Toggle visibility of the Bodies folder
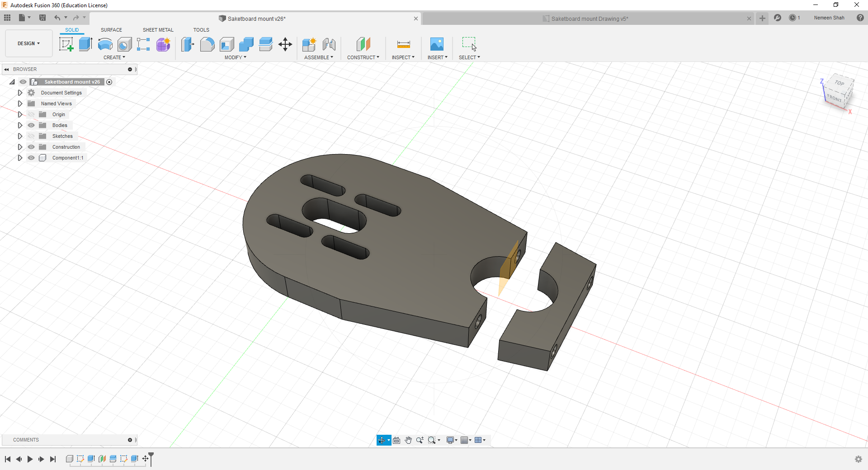868x470 pixels. pyautogui.click(x=31, y=125)
